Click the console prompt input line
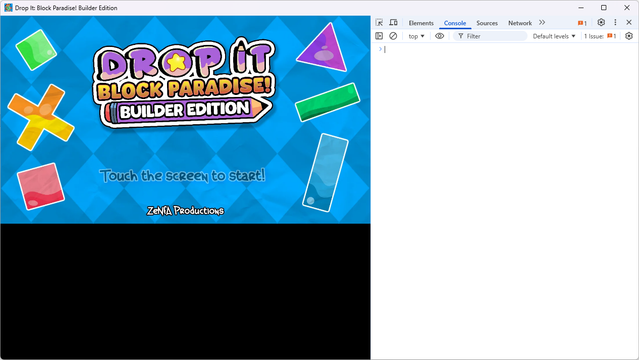The height and width of the screenshot is (360, 639). [505, 49]
